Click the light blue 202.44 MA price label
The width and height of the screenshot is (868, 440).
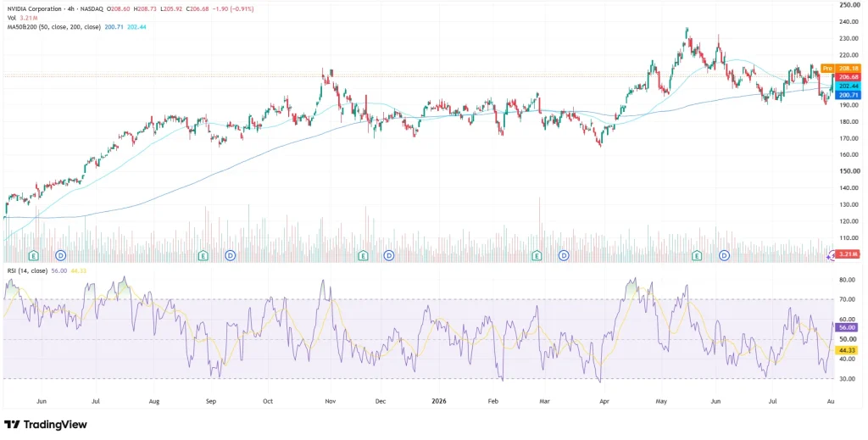click(x=848, y=86)
